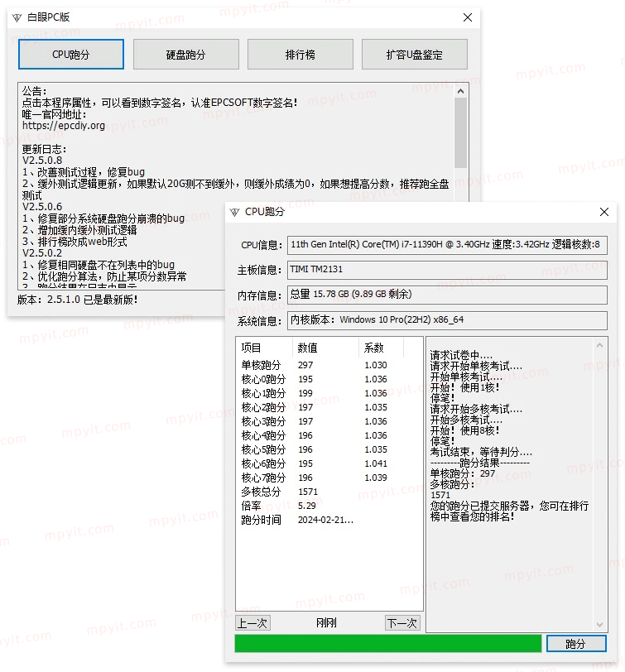Screen dimensions: 625x672
Task: Start benchmark with the 跑分 button
Action: click(576, 644)
